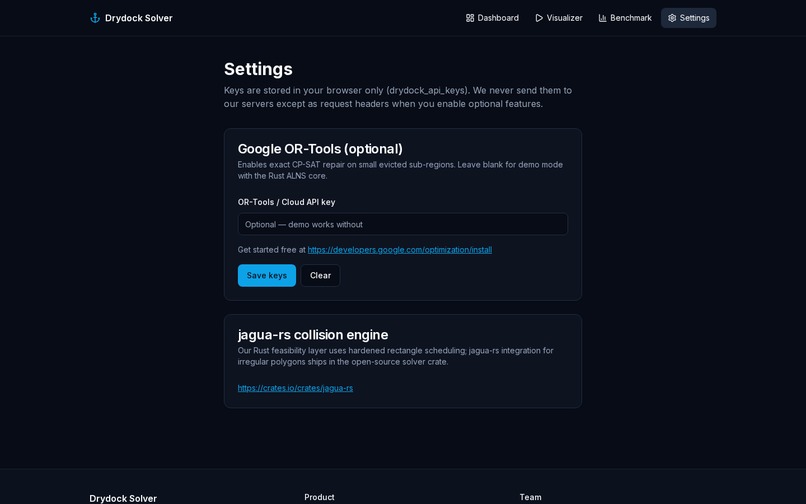Click the Settings page heading
Viewport: 806px width, 504px height.
click(258, 69)
